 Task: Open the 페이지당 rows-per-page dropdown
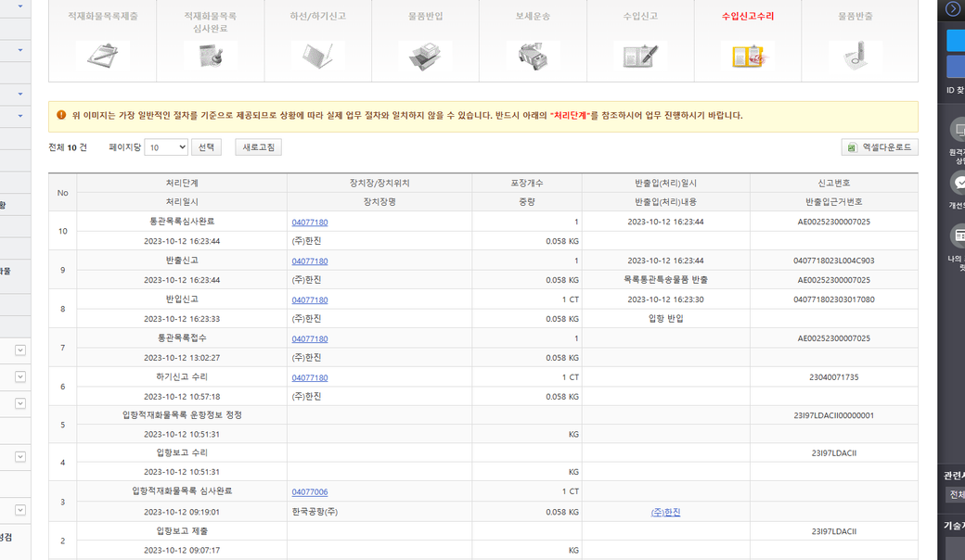pyautogui.click(x=167, y=147)
